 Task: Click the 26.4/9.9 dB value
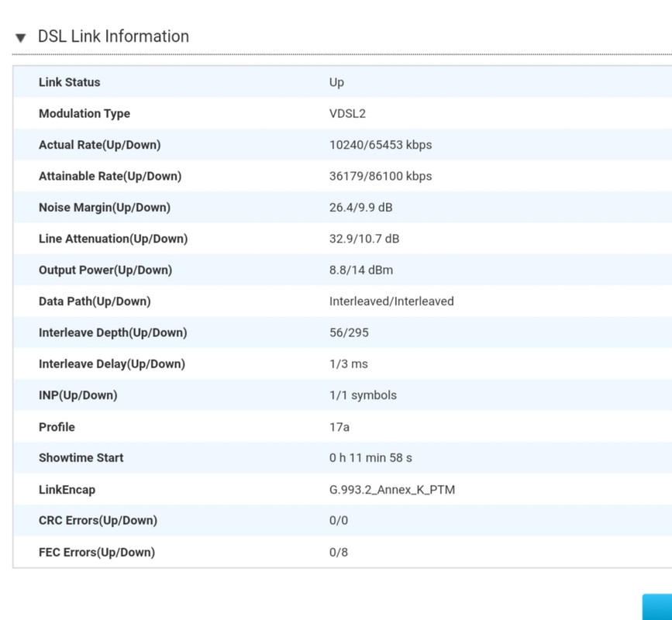pos(360,208)
